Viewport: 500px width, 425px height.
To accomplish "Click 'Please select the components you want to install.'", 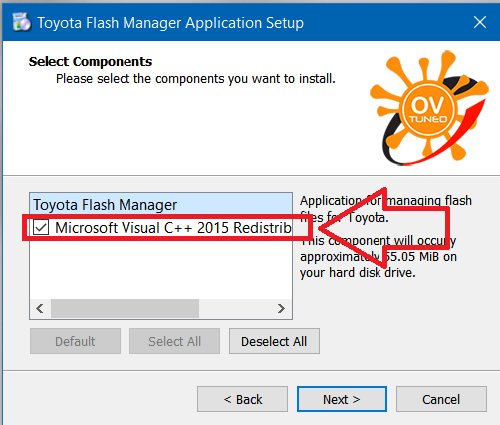I will (196, 79).
